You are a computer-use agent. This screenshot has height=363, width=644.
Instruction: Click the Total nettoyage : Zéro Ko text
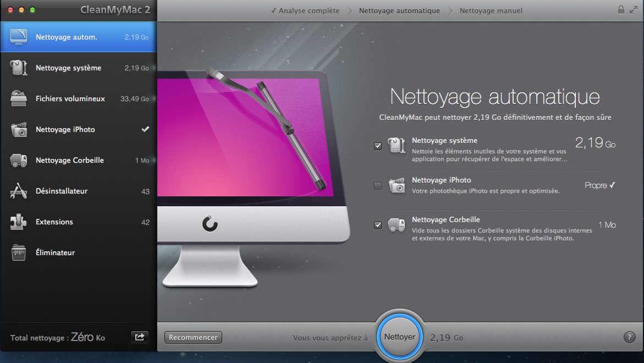coord(58,338)
